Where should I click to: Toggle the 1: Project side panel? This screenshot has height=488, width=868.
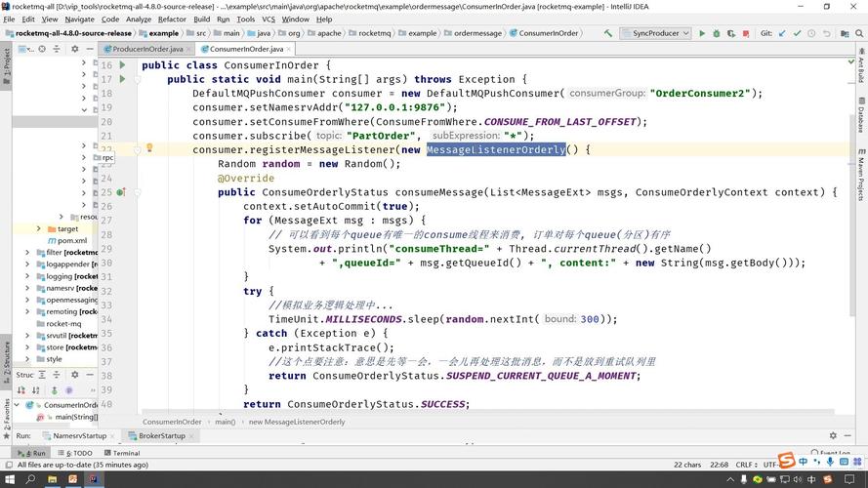[6, 65]
